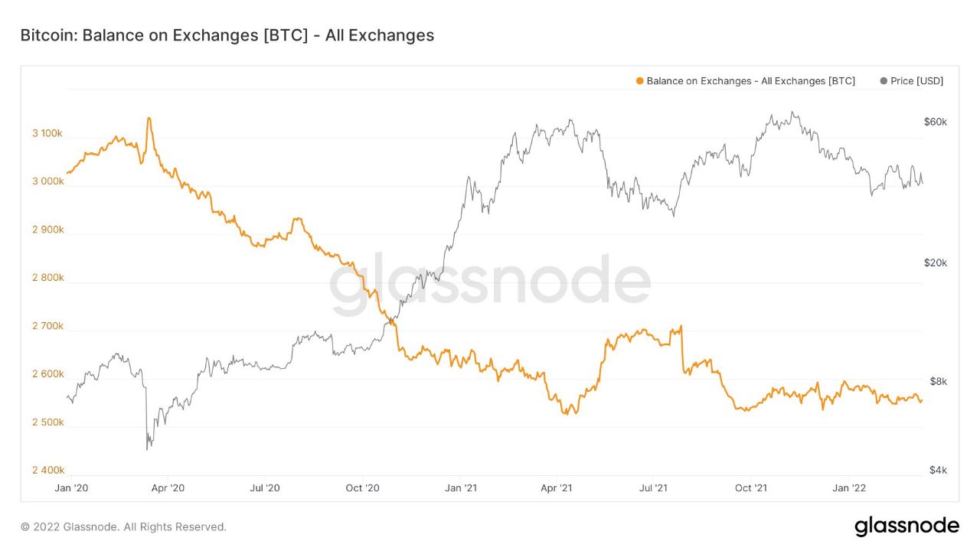Click the gray Price legend dot
Viewport: 980px width, 551px height.
884,81
